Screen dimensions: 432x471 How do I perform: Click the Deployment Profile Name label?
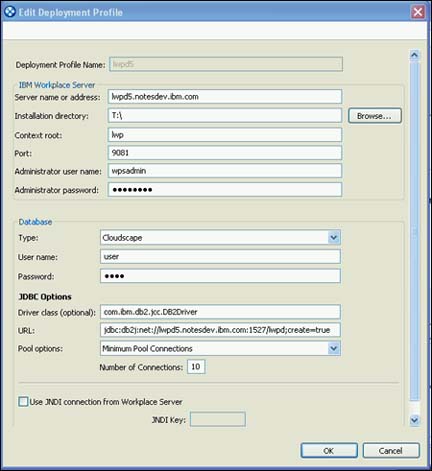pyautogui.click(x=60, y=65)
